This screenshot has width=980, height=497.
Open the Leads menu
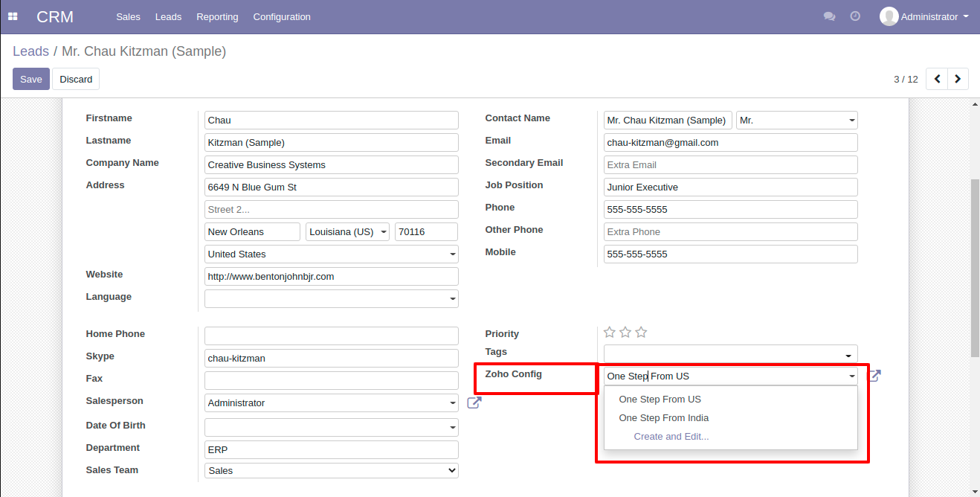[168, 16]
